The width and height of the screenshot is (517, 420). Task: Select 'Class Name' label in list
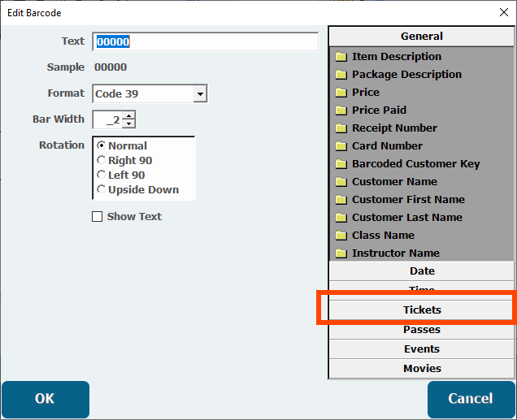pos(383,236)
